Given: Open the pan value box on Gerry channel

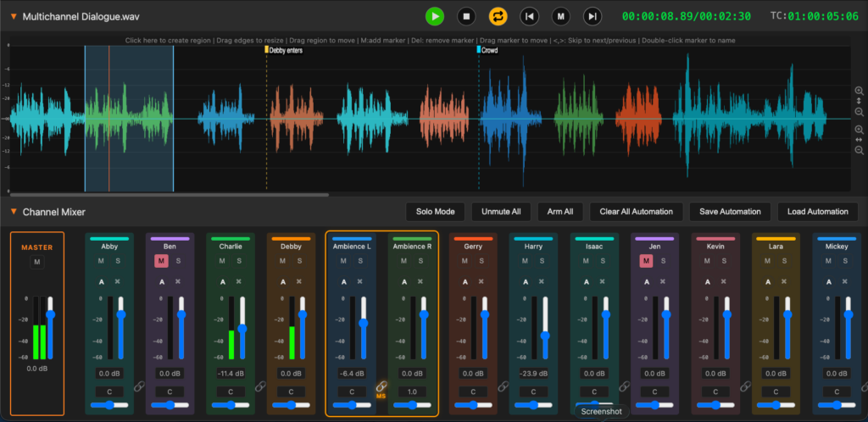Looking at the screenshot, I should click(x=473, y=391).
